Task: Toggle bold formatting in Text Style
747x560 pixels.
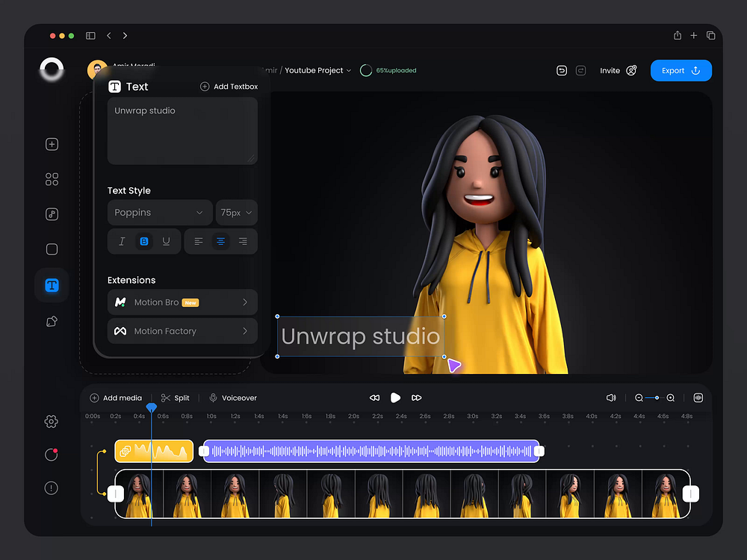Action: (144, 240)
